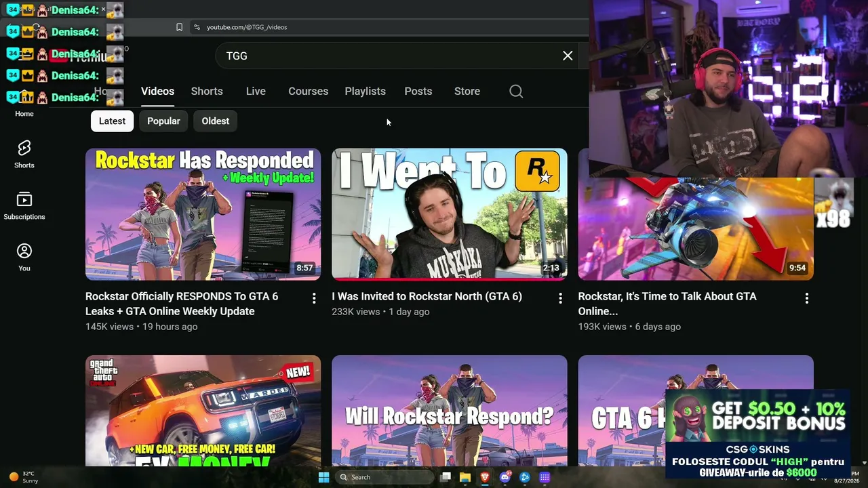Open the 'I Was Invited to Rockstar North' title
Image resolution: width=868 pixels, height=488 pixels.
click(427, 296)
